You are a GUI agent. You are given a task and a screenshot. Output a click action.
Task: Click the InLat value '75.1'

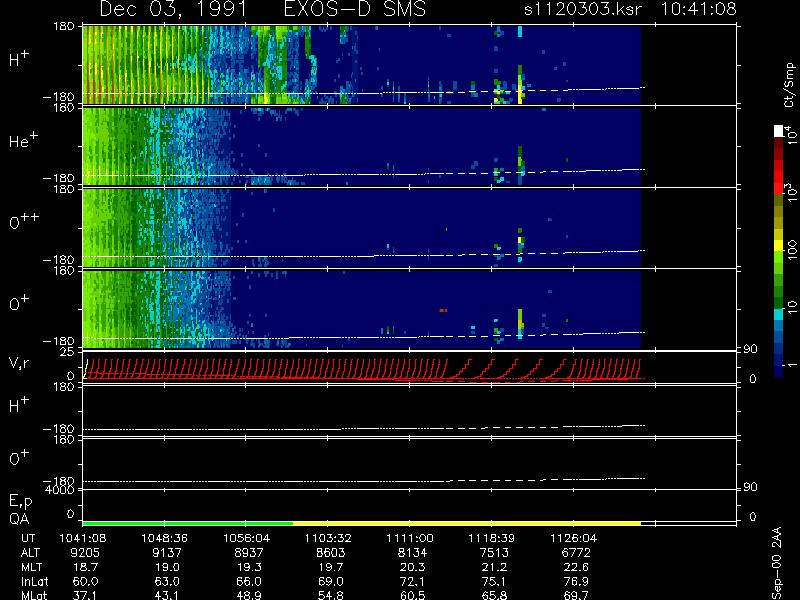pyautogui.click(x=494, y=582)
